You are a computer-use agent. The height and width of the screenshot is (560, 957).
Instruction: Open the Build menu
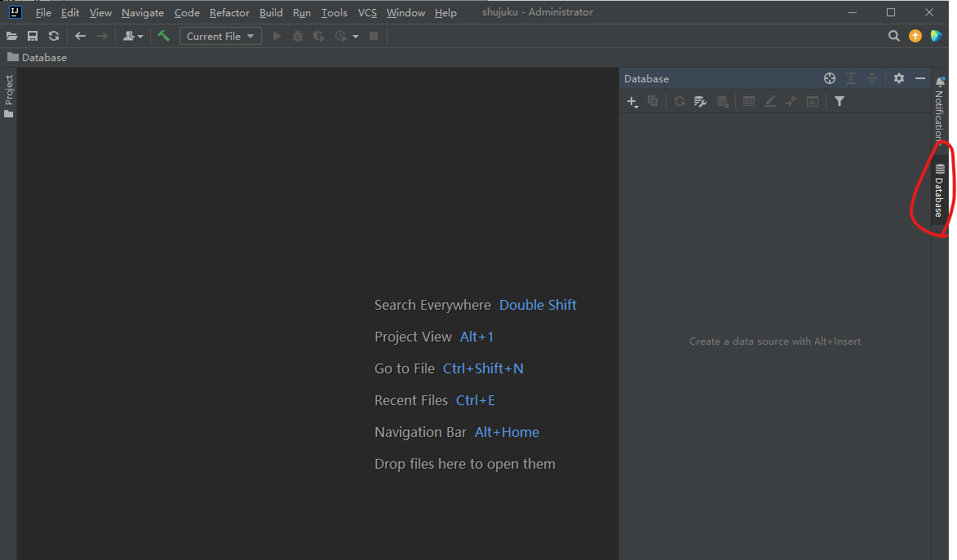click(271, 12)
